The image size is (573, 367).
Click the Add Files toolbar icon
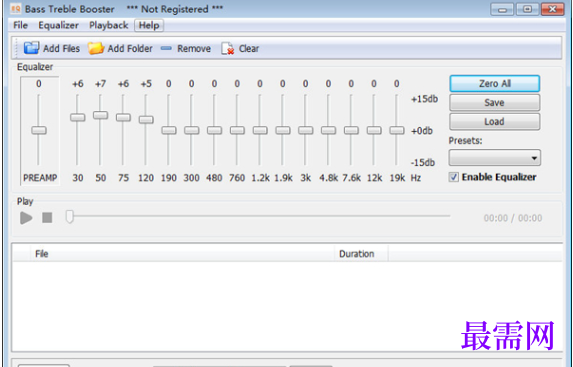coord(31,48)
